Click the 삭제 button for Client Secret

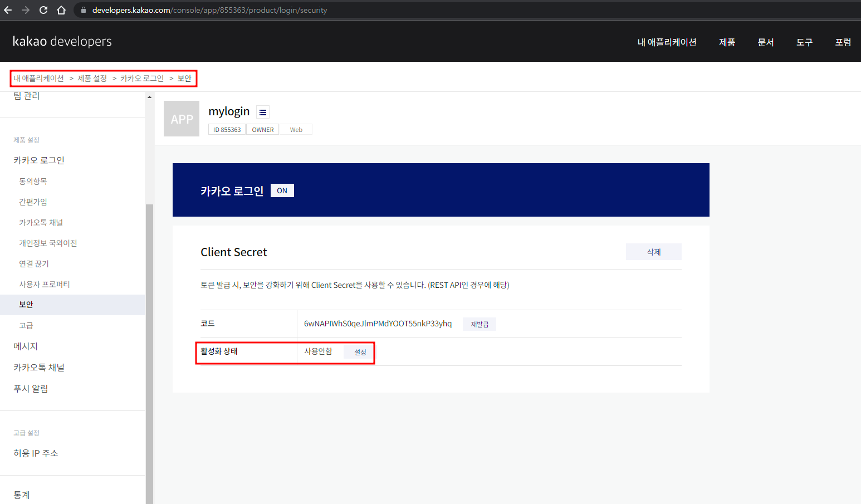(x=654, y=252)
